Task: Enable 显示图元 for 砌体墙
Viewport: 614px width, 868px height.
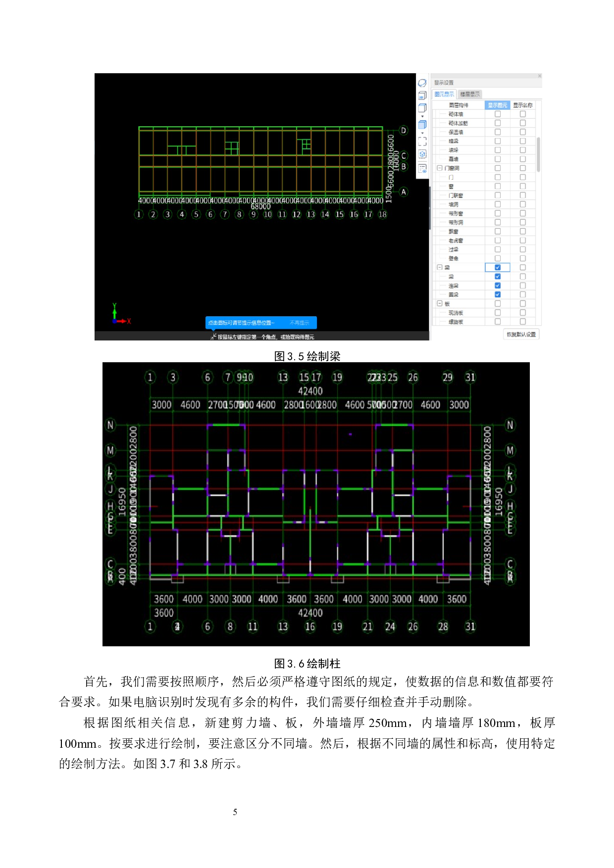Action: (x=498, y=114)
